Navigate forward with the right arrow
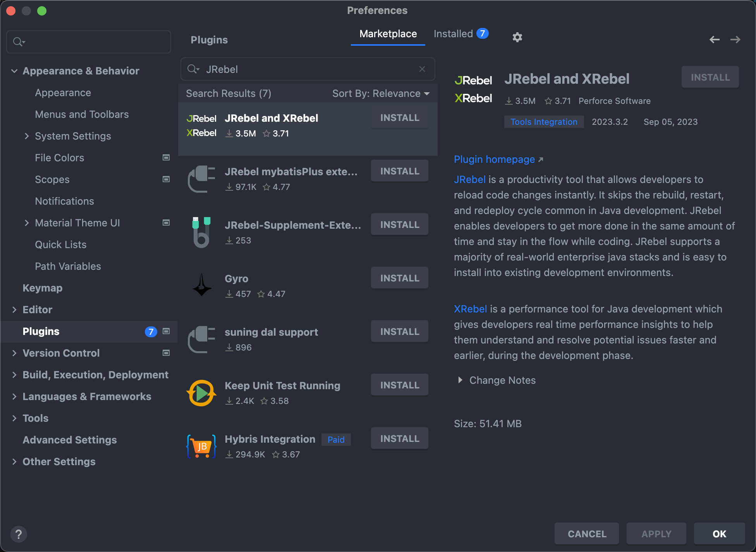This screenshot has height=552, width=756. (x=735, y=40)
